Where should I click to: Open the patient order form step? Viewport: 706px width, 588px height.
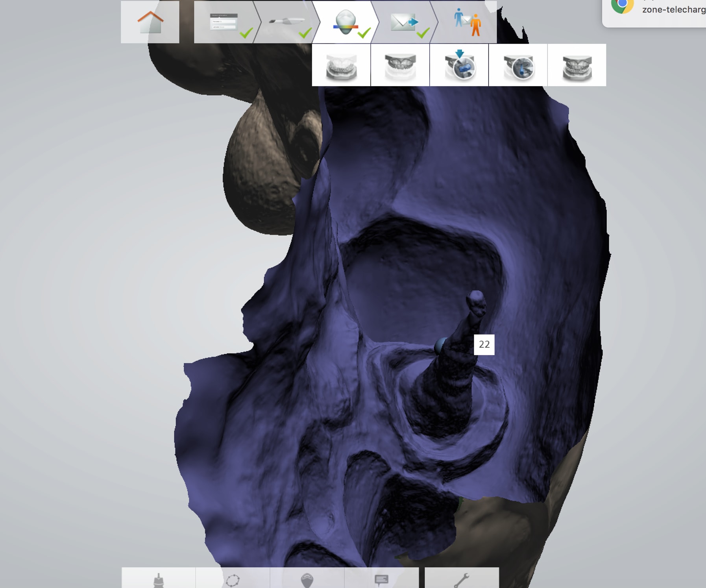224,22
